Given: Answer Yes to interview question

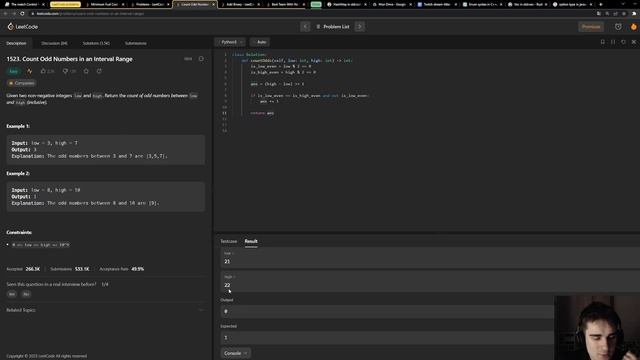Looking at the screenshot, I should 12,294.
